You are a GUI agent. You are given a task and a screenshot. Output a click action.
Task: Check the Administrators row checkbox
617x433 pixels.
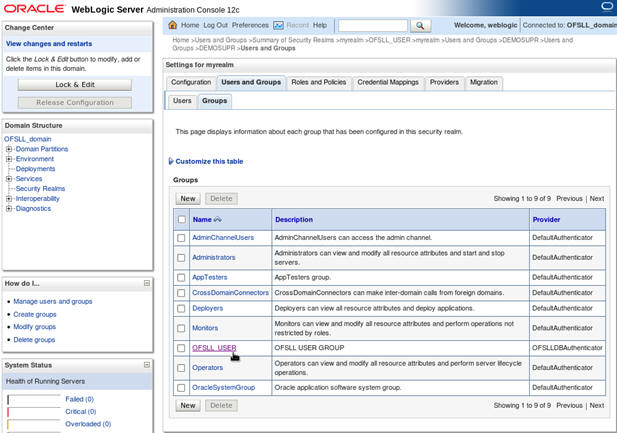[181, 257]
